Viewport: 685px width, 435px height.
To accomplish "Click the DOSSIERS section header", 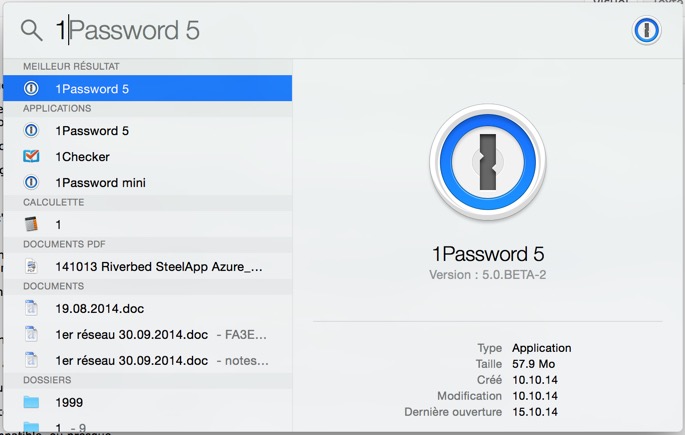I will point(47,380).
